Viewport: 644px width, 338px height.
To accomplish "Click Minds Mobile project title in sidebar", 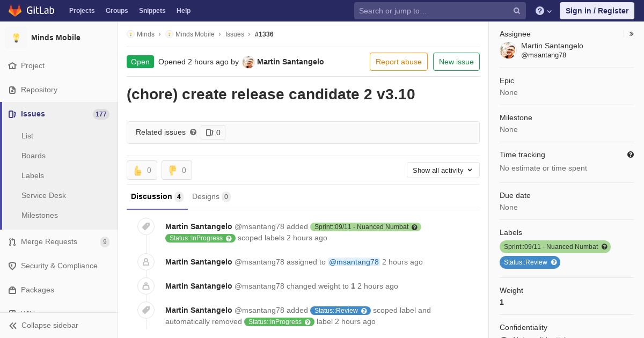I will [56, 38].
